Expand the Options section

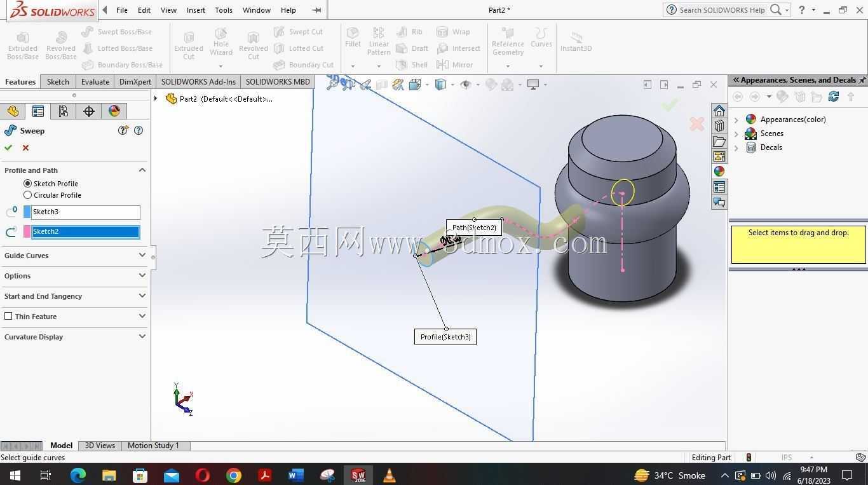tap(142, 276)
